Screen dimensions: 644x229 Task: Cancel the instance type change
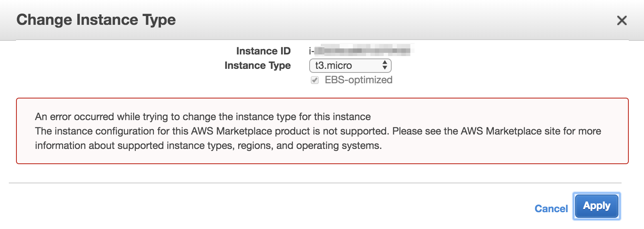(x=551, y=209)
